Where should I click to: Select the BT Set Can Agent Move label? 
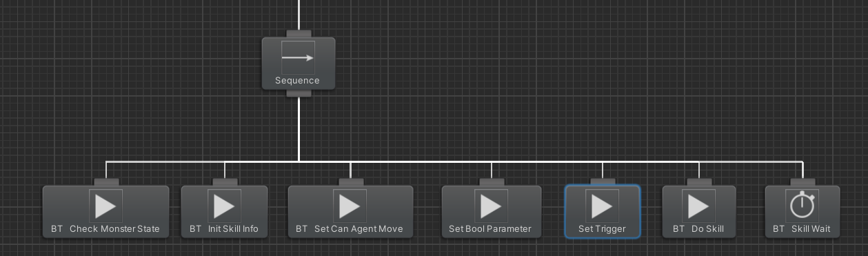click(350, 229)
